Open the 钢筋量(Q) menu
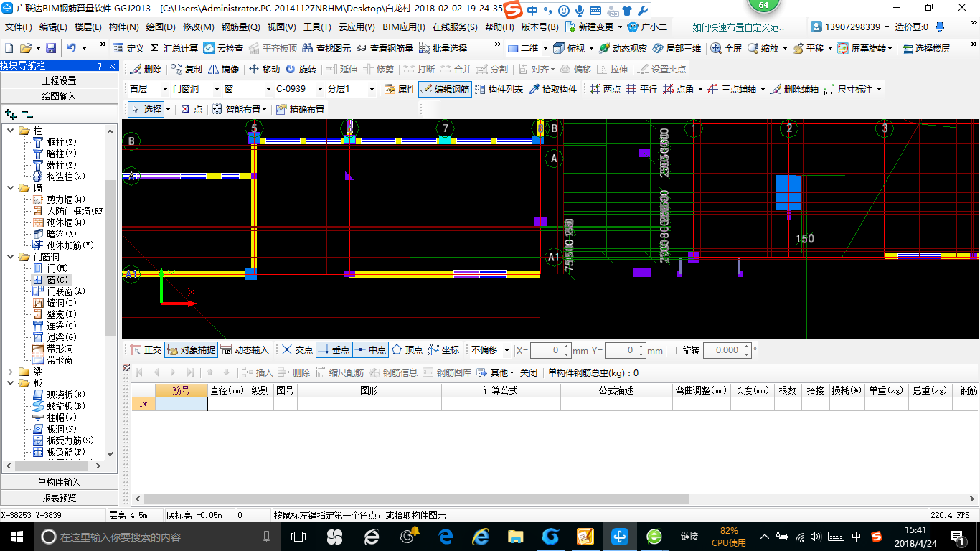The width and height of the screenshot is (980, 551). 241,27
